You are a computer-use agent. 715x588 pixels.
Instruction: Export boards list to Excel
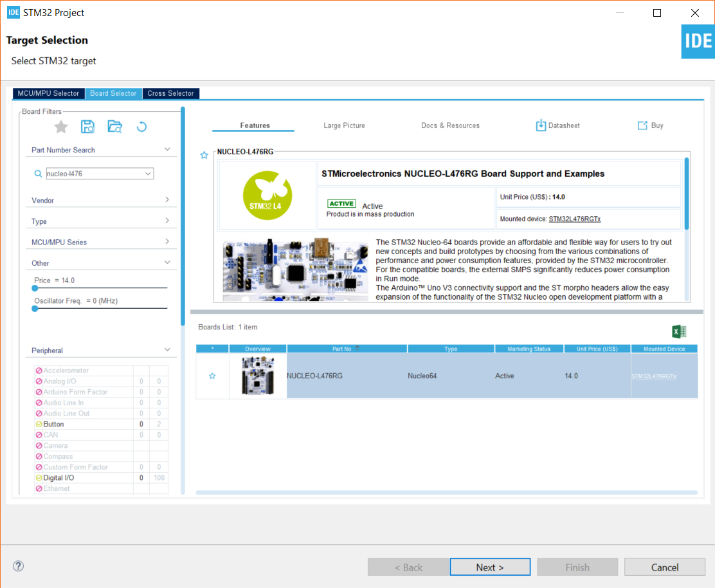(x=679, y=331)
